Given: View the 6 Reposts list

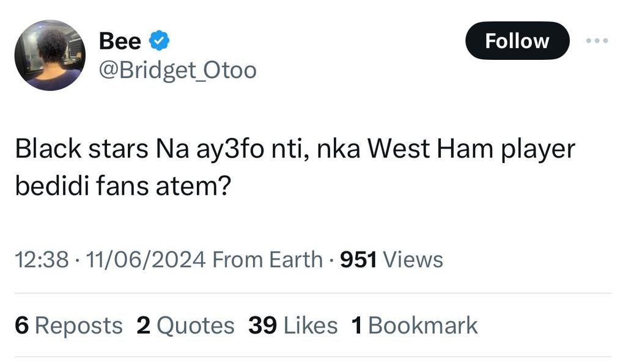Looking at the screenshot, I should coord(68,325).
